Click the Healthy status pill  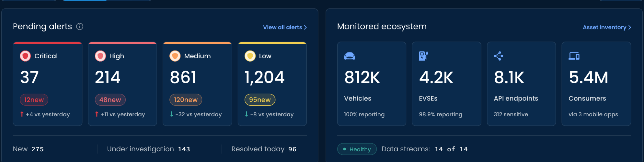[x=357, y=149]
